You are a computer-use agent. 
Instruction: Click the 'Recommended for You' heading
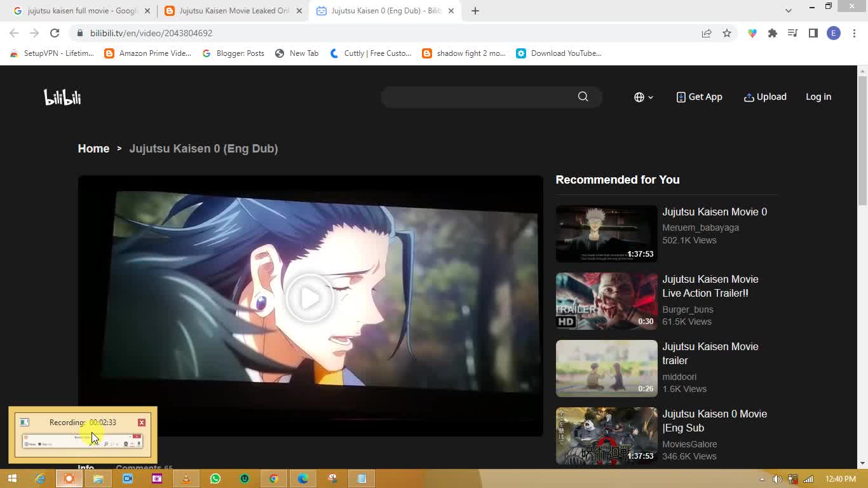[618, 180]
